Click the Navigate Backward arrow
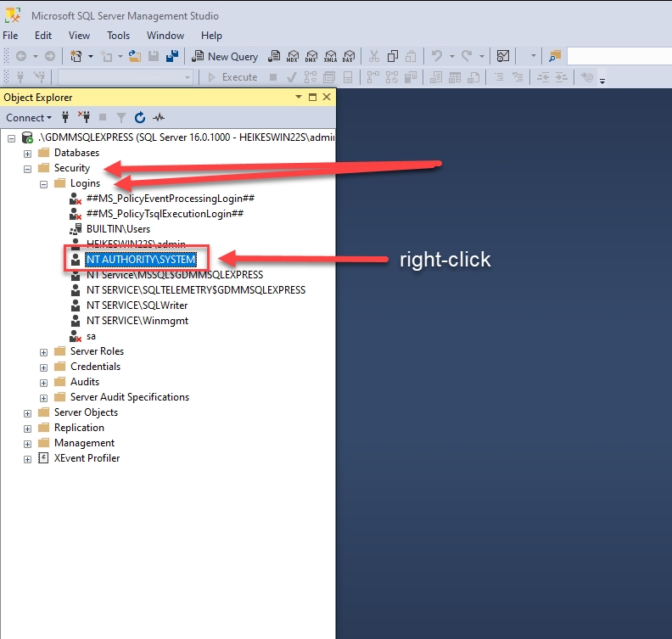This screenshot has width=672, height=639. [21, 56]
